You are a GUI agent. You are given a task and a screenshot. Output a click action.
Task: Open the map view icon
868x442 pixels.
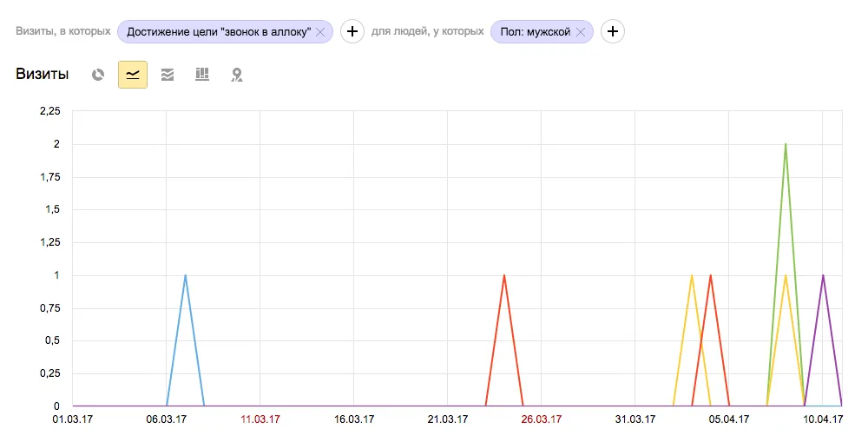(237, 75)
